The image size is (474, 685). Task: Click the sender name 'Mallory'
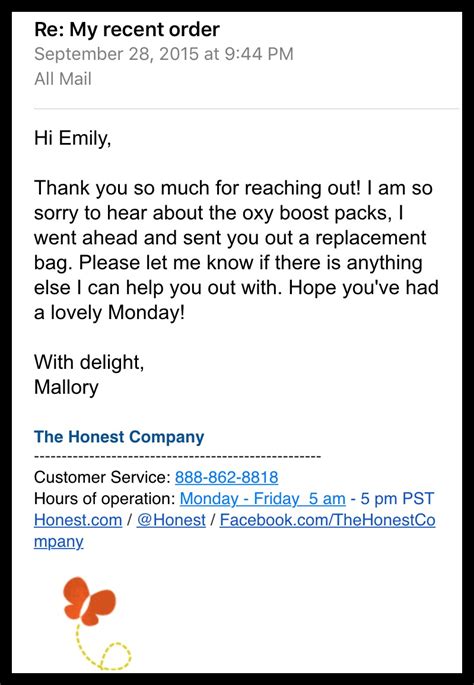(x=66, y=387)
